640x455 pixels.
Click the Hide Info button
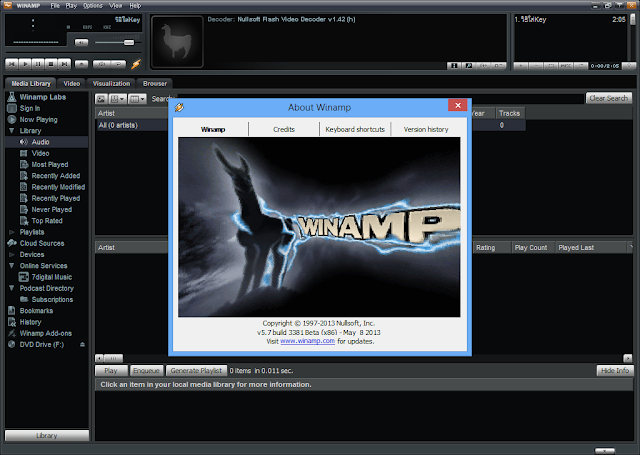(615, 371)
